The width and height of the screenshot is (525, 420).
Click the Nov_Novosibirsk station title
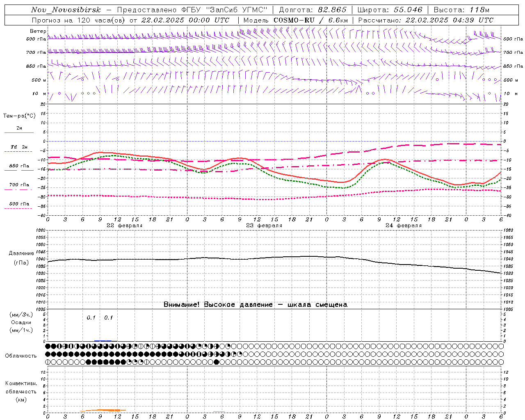(66, 10)
